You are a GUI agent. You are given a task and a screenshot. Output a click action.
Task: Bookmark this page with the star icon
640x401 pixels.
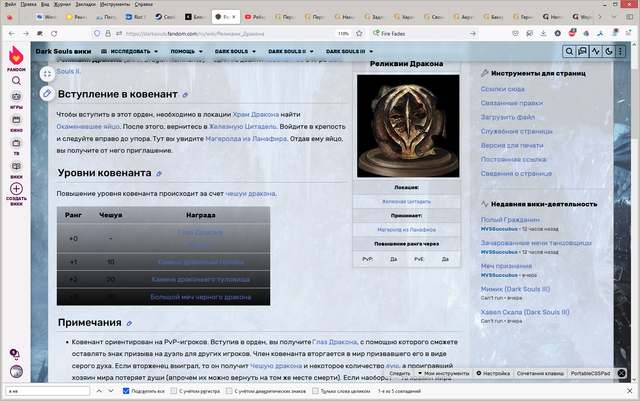pyautogui.click(x=359, y=33)
